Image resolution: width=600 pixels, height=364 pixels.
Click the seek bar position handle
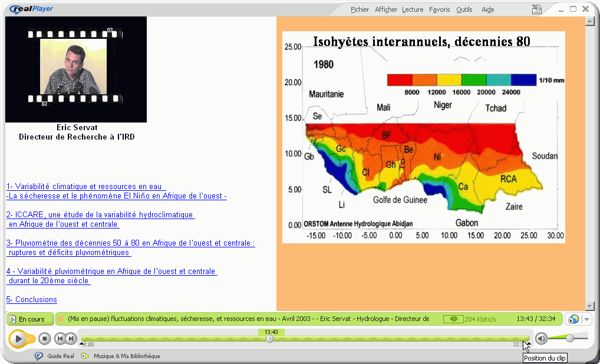tap(270, 339)
